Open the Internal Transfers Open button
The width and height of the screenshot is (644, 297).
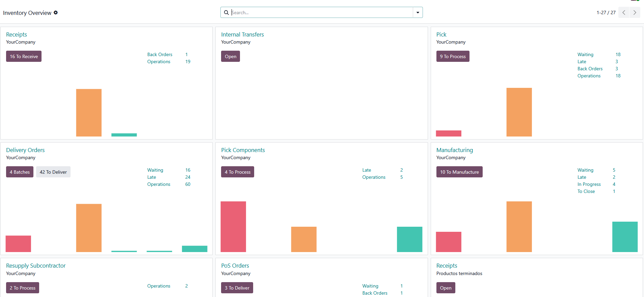pos(231,56)
